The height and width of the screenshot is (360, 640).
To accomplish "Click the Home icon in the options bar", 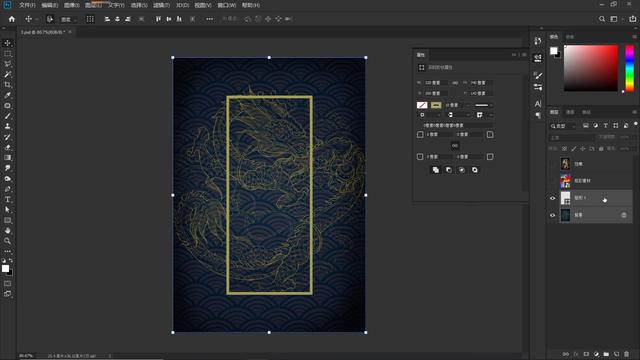I will [11, 19].
